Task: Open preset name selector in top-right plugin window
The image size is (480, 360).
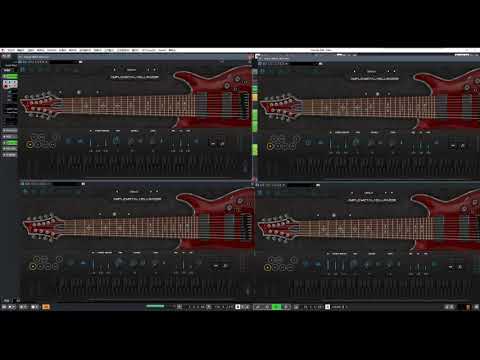Action: (371, 71)
